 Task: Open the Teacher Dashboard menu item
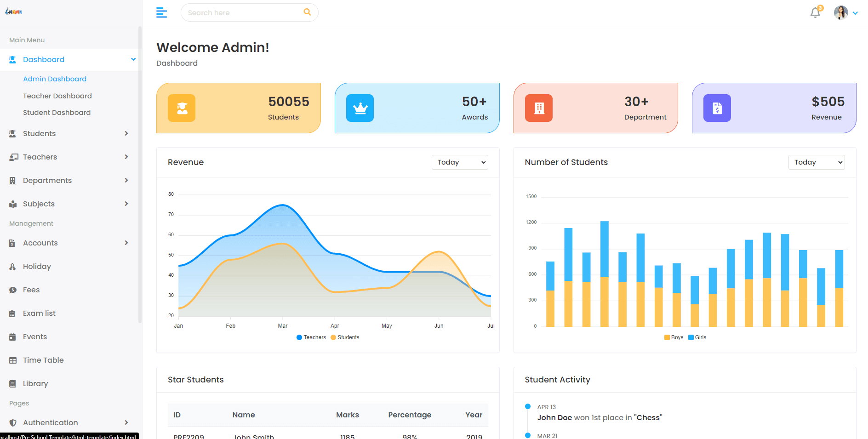coord(57,96)
